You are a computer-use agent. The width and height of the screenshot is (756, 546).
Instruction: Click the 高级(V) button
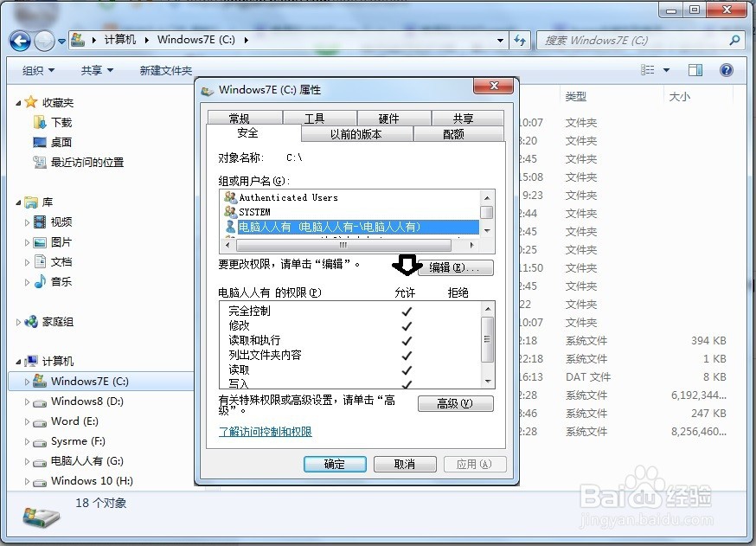click(455, 404)
